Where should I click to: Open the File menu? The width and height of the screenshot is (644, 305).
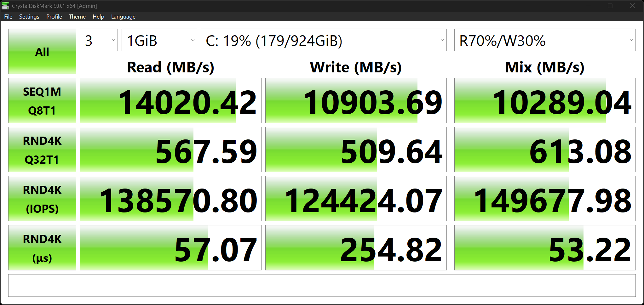tap(8, 17)
